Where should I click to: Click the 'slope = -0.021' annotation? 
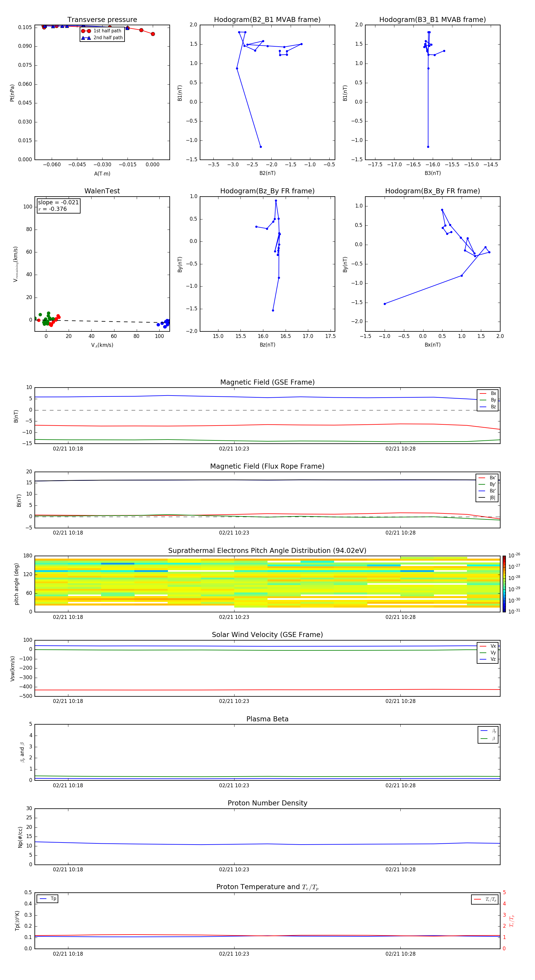[x=58, y=203]
